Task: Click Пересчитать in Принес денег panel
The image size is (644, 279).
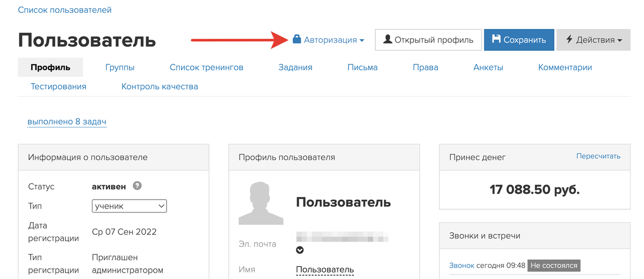Action: pos(598,156)
